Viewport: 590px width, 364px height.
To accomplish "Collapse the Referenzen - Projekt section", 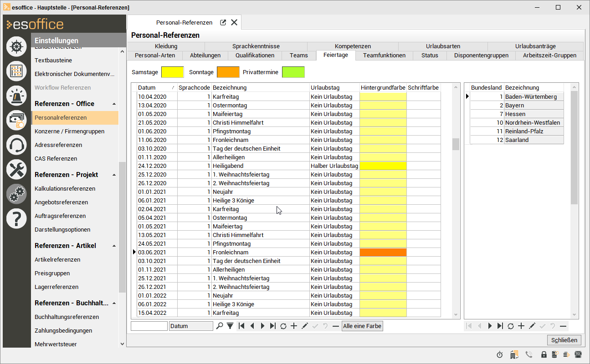I will [114, 175].
